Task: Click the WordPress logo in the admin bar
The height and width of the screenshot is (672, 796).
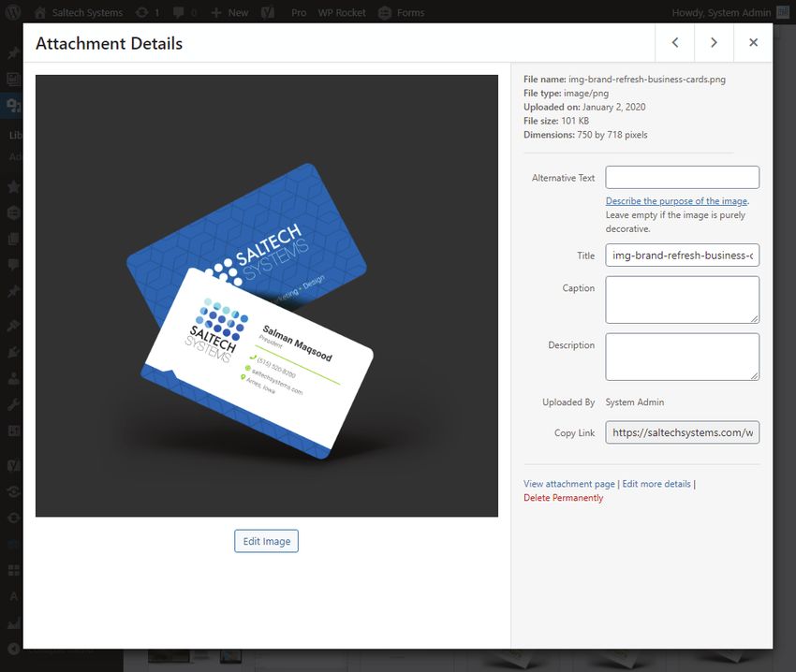Action: pos(13,12)
